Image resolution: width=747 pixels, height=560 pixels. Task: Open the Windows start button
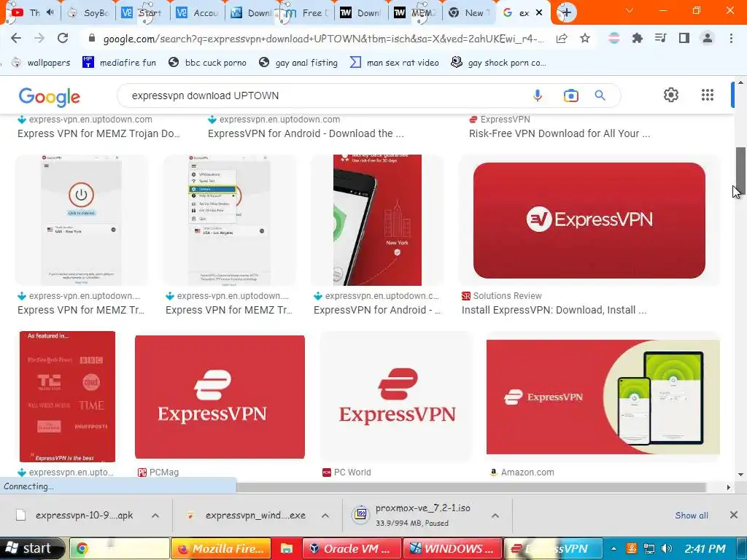click(x=31, y=548)
